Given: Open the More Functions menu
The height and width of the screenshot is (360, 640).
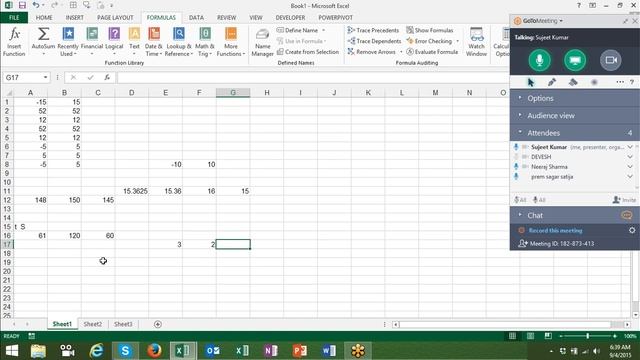Looking at the screenshot, I should pos(231,42).
